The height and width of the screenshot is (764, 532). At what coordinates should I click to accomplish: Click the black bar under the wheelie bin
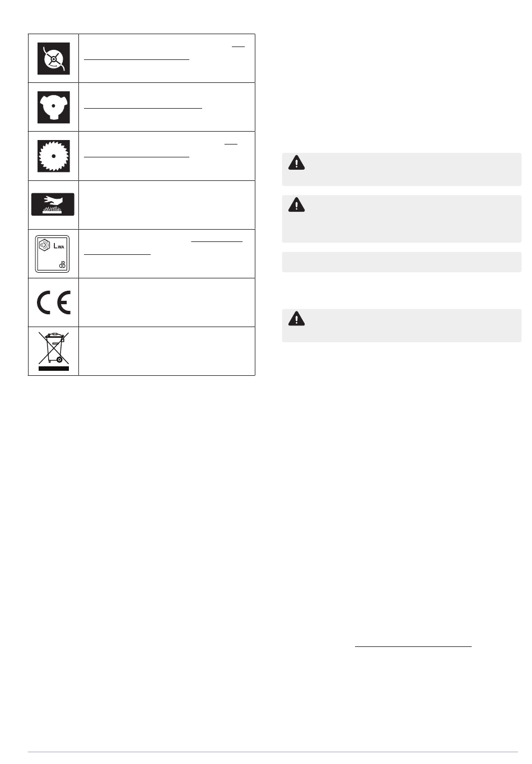[x=54, y=369]
